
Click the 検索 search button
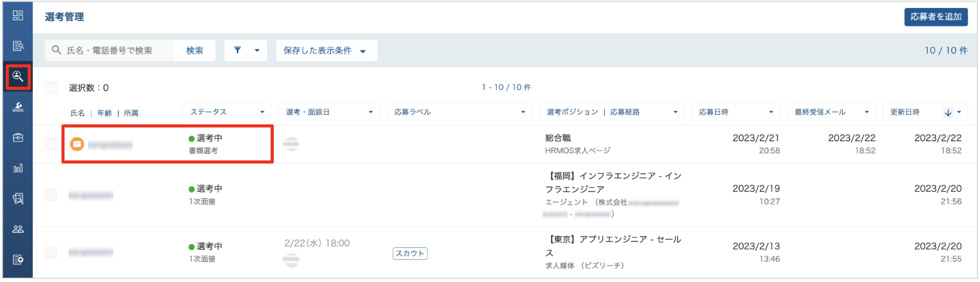(194, 50)
